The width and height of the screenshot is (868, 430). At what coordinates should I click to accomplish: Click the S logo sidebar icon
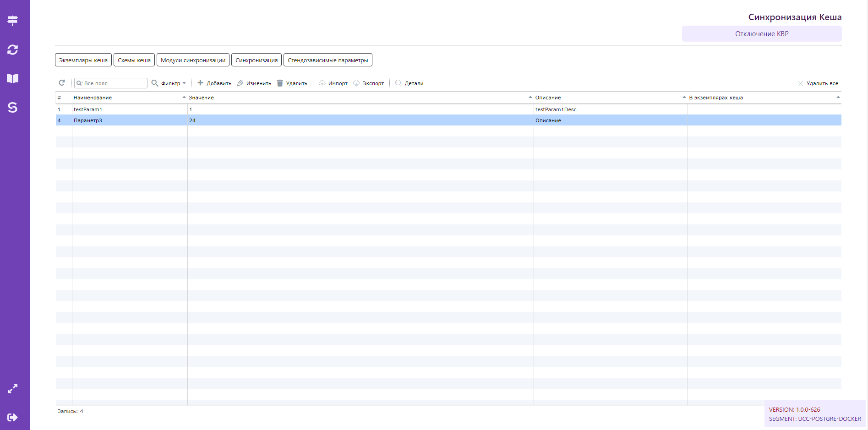click(13, 107)
